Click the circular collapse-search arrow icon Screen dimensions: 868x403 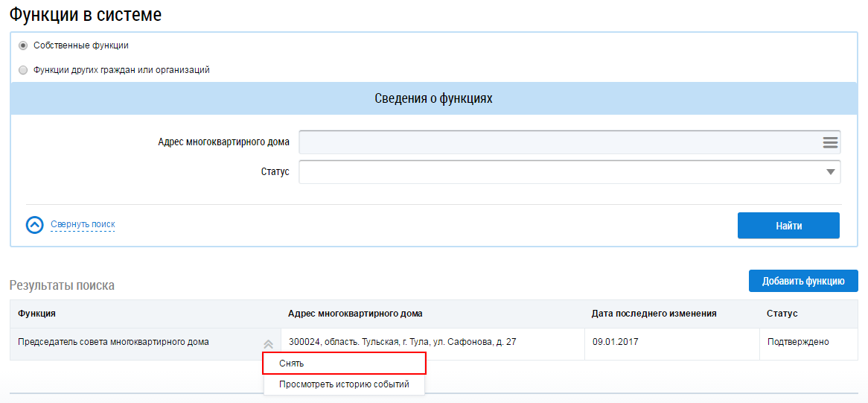click(35, 225)
